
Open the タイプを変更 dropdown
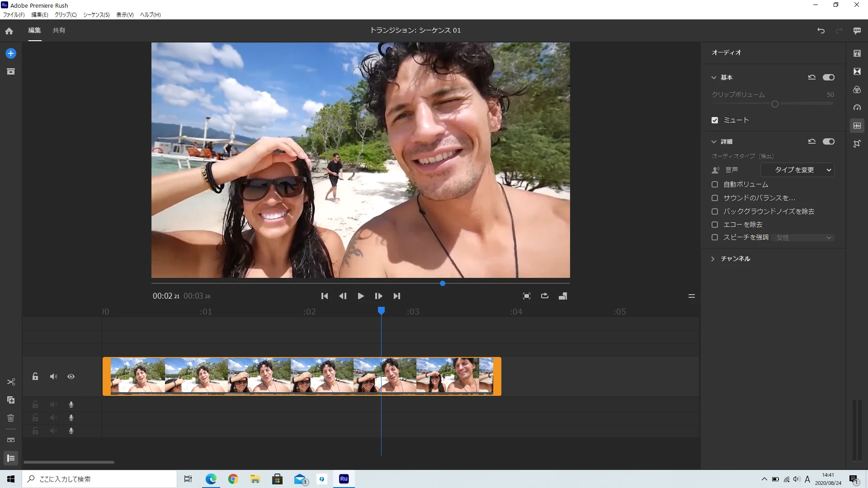pos(797,170)
